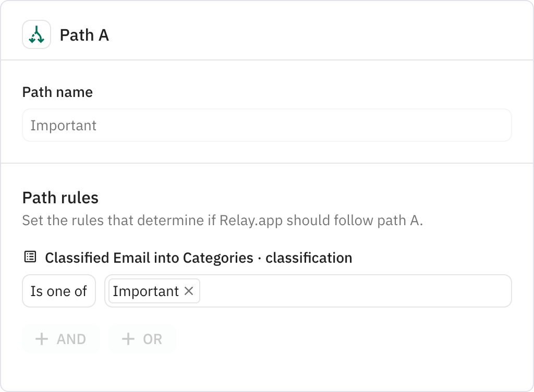Click empty space in the category values field

tap(355, 291)
